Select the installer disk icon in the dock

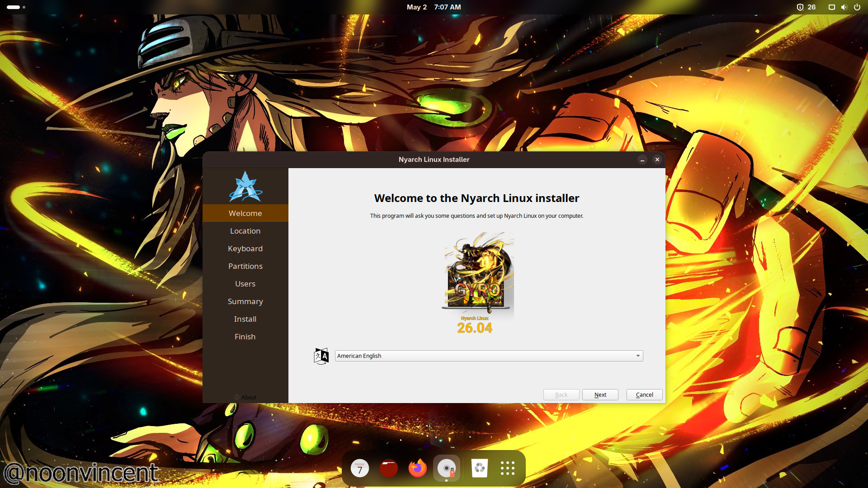tap(447, 469)
